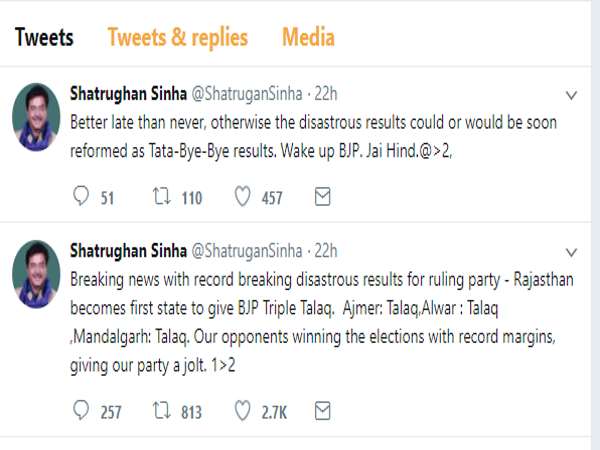Screen dimensions: 600x450
Task: Open Shatrughan Sinha name link in first tweet
Action: (126, 94)
